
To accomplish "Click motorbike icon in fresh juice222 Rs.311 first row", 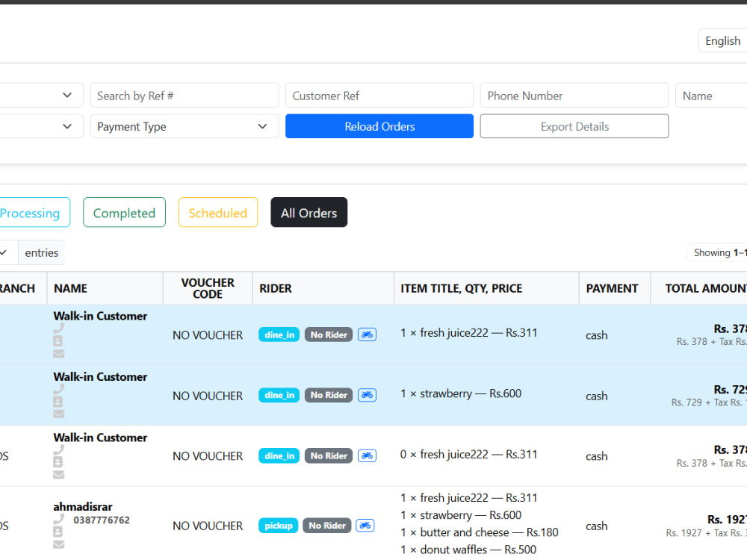I will coord(367,335).
